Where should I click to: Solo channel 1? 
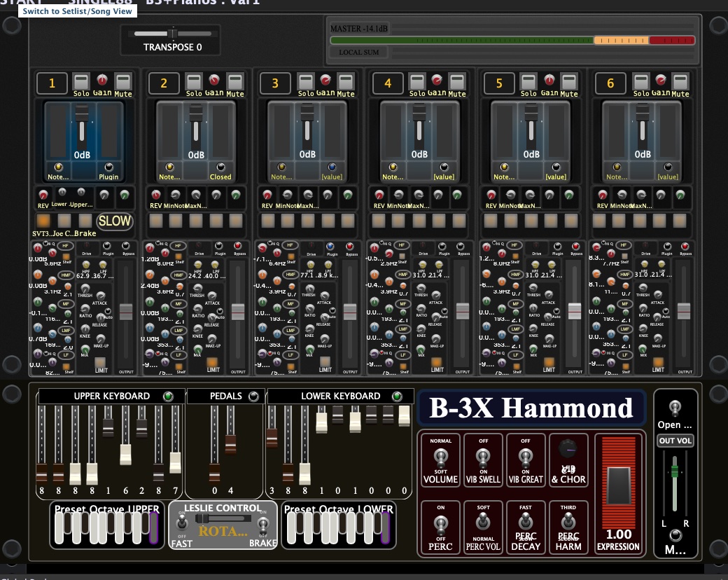click(x=80, y=82)
